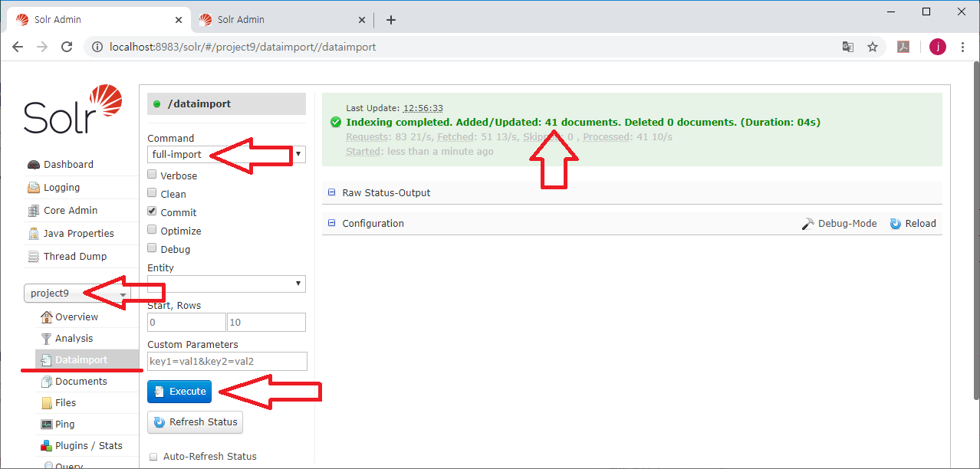Toggle Auto-Refresh Status checkbox
980x469 pixels.
pos(153,457)
